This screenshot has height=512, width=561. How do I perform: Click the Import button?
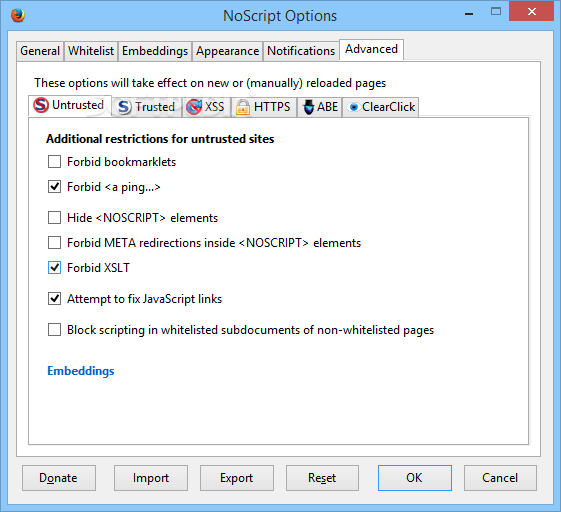coord(151,478)
